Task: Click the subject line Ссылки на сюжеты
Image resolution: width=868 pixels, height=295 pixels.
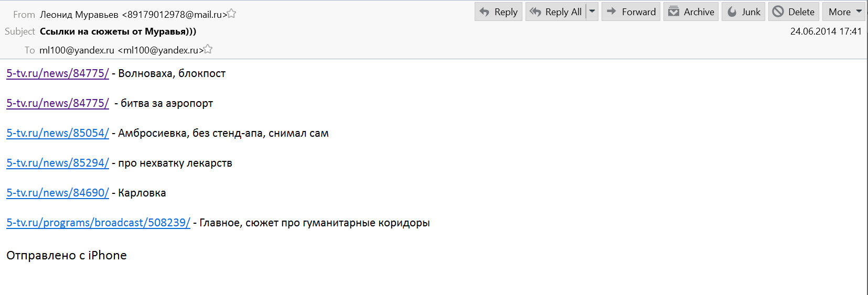Action: (118, 31)
